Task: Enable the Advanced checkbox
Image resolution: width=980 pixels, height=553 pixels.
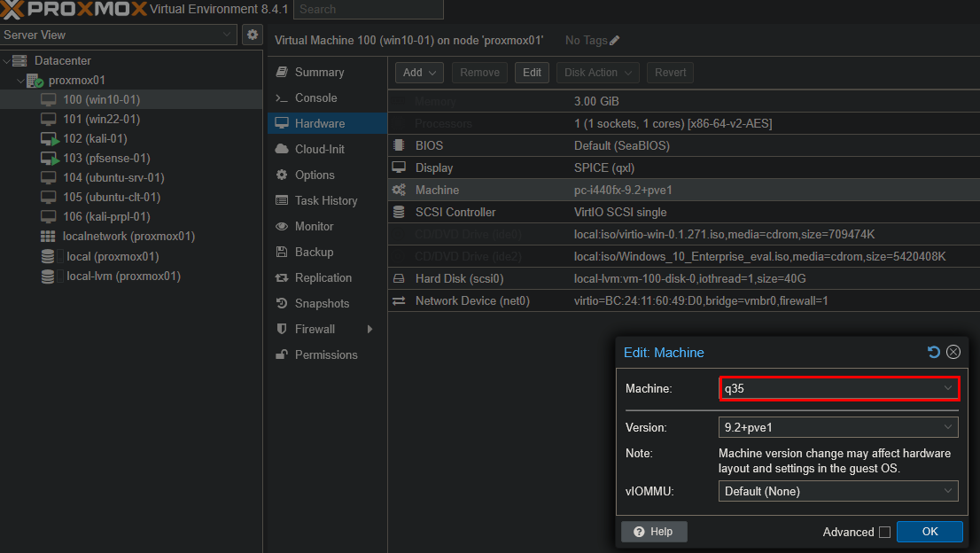Action: point(884,532)
